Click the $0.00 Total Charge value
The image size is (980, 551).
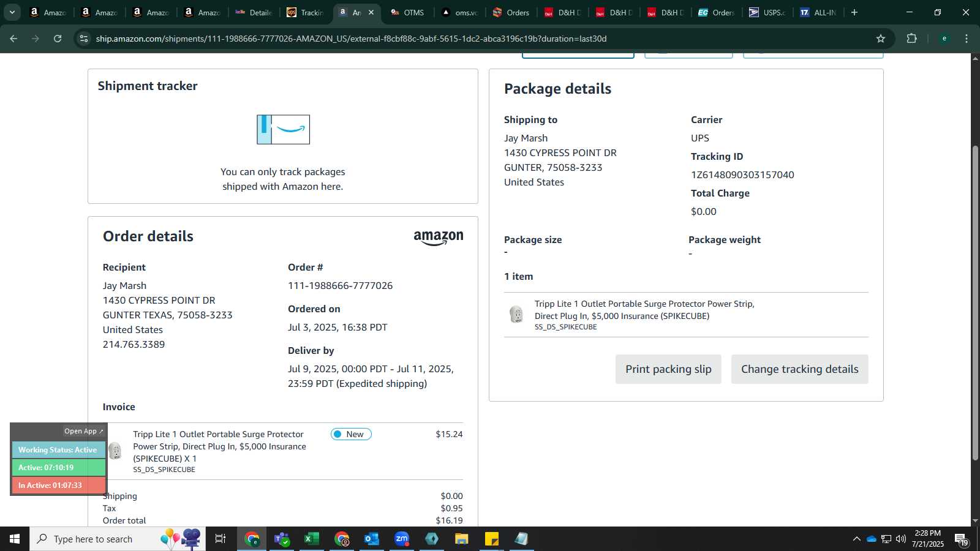703,211
